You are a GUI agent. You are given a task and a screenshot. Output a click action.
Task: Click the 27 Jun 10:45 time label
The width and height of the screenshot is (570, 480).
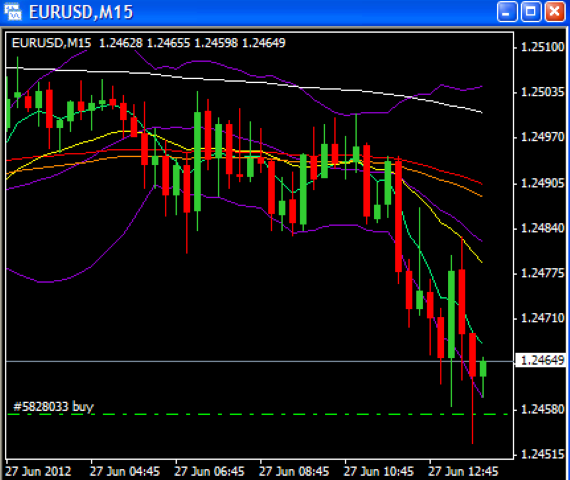coord(379,471)
